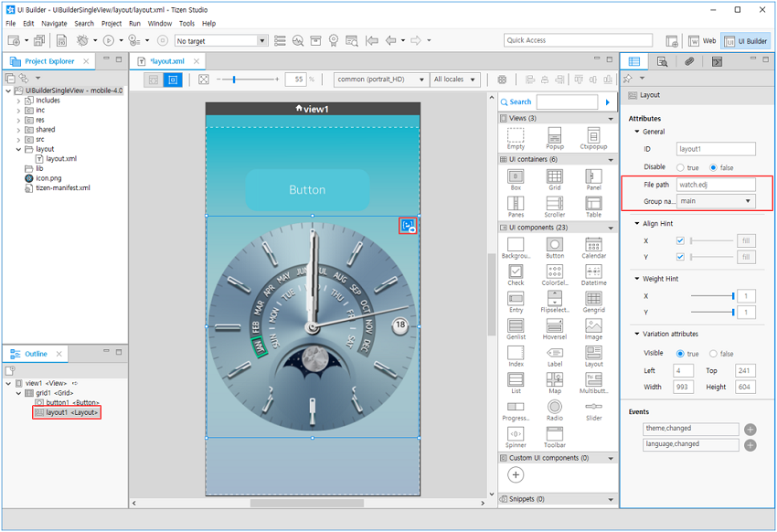
Task: Select the Popup view icon
Action: tap(554, 136)
